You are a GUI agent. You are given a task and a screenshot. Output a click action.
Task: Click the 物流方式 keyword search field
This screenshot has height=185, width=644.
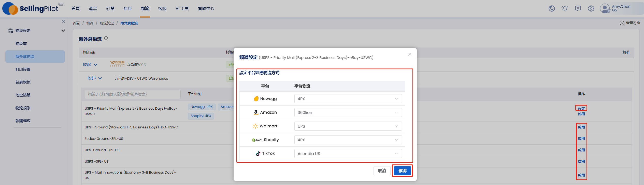[x=133, y=94]
